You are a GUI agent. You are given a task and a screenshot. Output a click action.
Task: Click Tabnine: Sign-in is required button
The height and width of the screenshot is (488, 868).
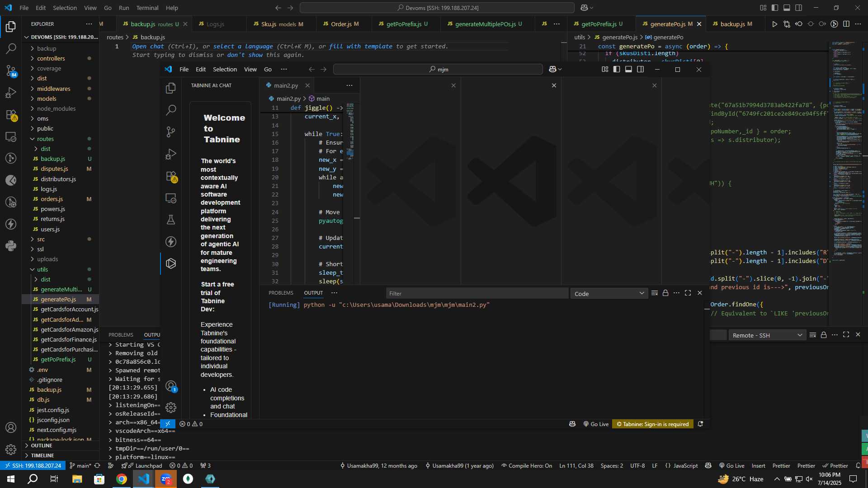[653, 424]
